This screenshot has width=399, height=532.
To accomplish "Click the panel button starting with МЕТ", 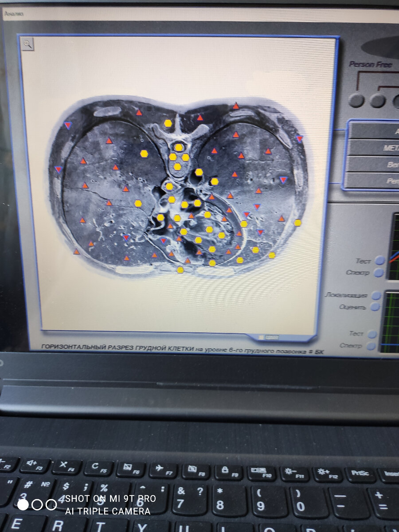I will 373,148.
